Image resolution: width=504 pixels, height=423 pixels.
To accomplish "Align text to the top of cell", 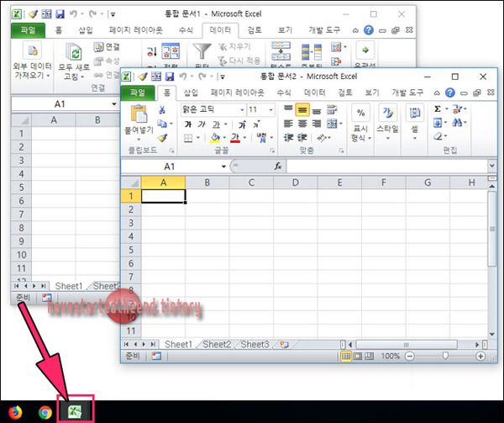I will [288, 109].
